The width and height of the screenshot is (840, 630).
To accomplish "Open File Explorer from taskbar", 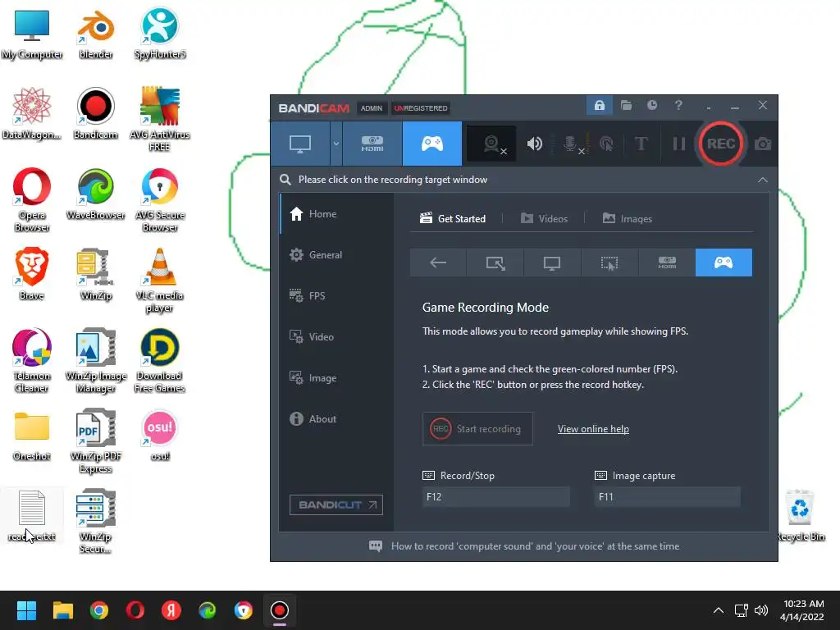I will pos(62,610).
